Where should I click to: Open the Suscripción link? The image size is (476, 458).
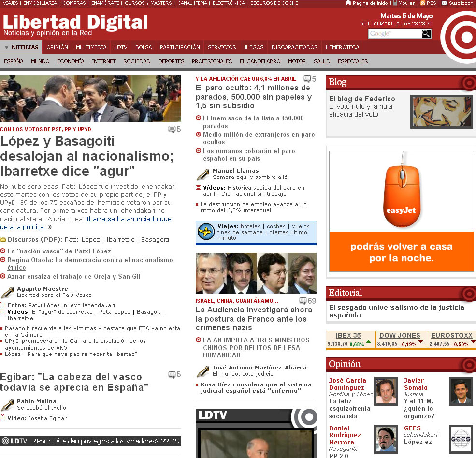click(461, 3)
